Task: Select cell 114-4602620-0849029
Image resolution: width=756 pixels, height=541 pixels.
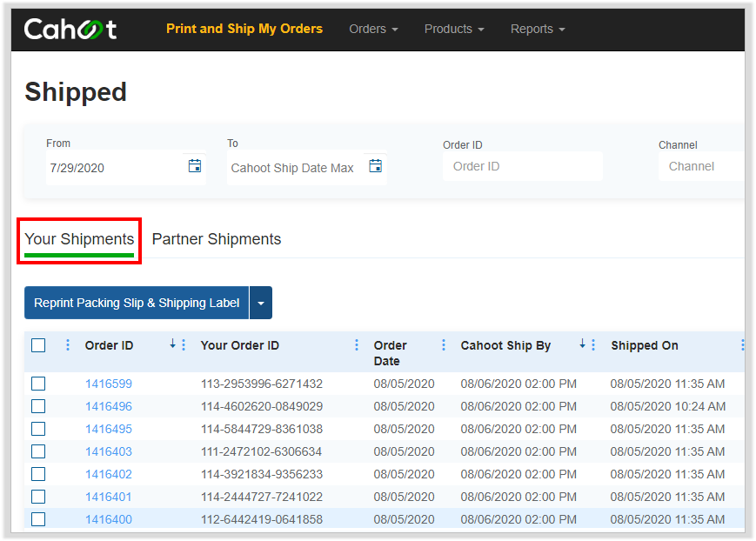Action: coord(262,406)
